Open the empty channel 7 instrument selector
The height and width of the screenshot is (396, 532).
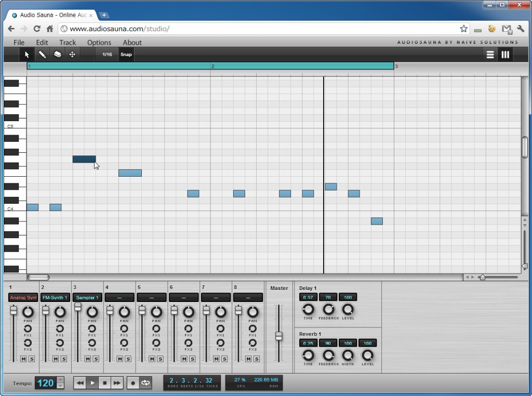pyautogui.click(x=216, y=298)
